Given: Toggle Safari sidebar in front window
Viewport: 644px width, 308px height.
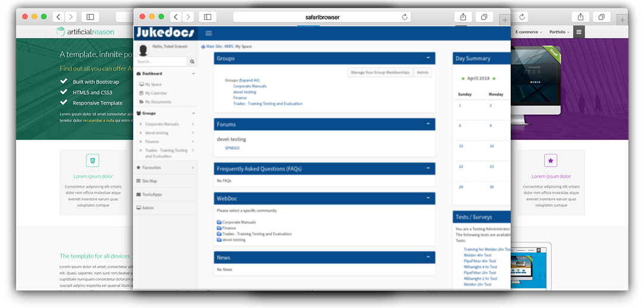Looking at the screenshot, I should pos(208,17).
